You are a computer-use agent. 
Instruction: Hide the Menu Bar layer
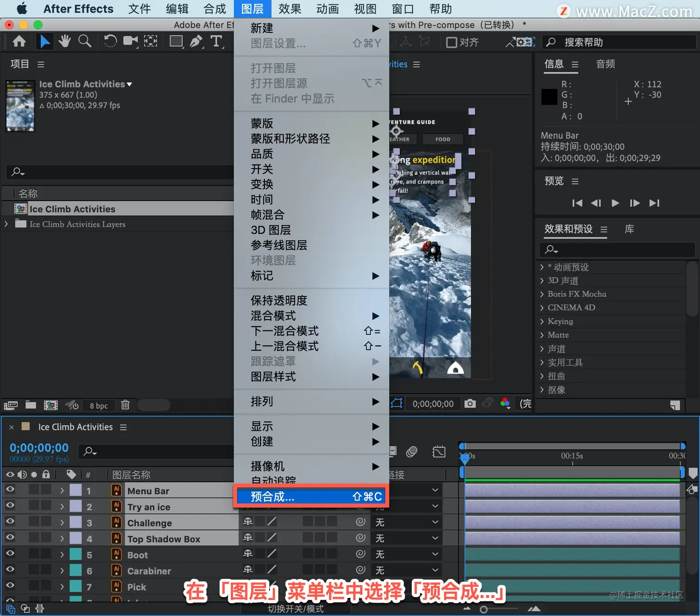tap(10, 489)
